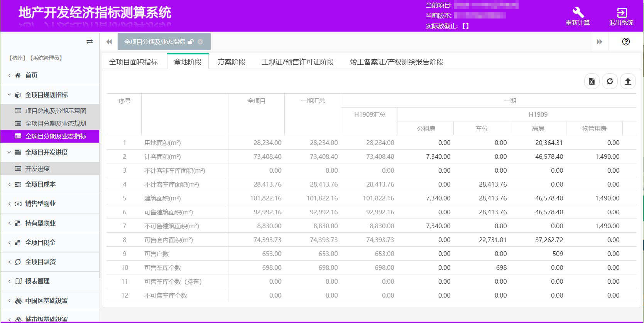
Task: Collapse the 全项目规划指标 menu section
Action: tap(46, 95)
